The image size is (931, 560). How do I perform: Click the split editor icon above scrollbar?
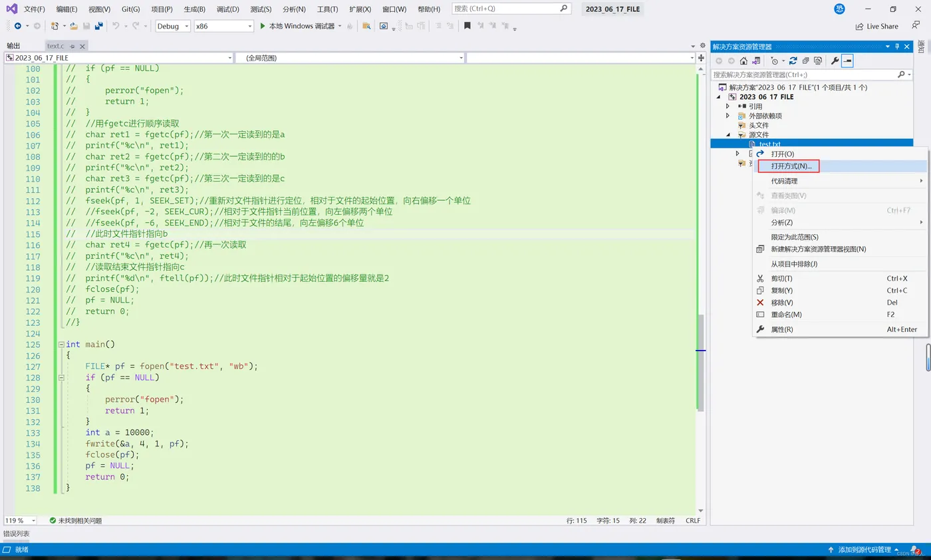point(702,58)
